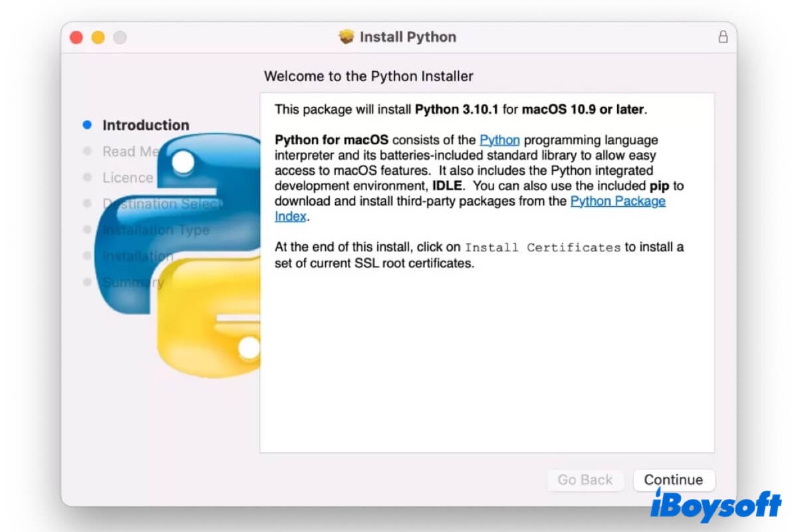Click the grey bullet next to Read Me

click(x=88, y=152)
